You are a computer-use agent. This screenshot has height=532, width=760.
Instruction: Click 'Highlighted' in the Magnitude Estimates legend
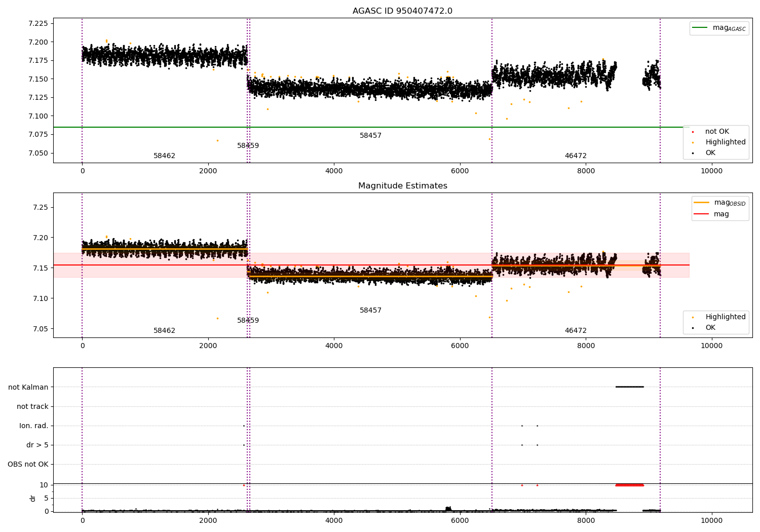tap(726, 317)
